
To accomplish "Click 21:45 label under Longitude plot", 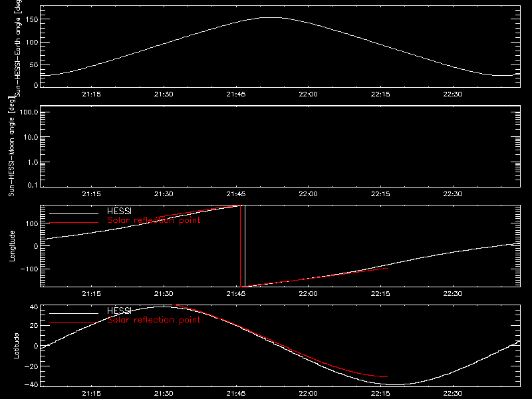I will tap(236, 294).
